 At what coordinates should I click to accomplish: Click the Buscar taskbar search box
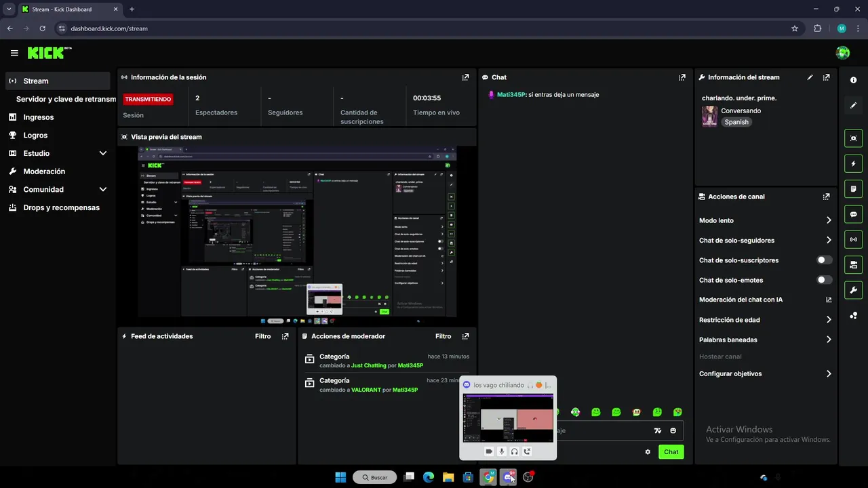pyautogui.click(x=375, y=477)
